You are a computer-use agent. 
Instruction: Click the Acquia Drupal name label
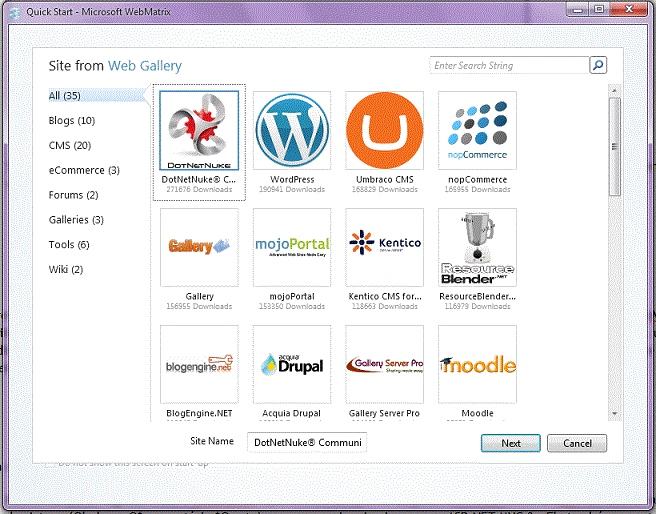point(292,413)
